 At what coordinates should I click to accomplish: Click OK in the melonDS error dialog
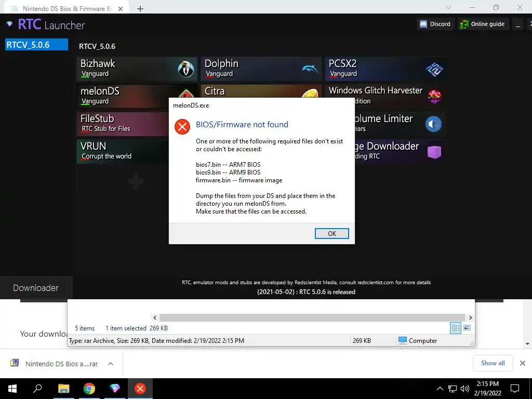point(331,233)
